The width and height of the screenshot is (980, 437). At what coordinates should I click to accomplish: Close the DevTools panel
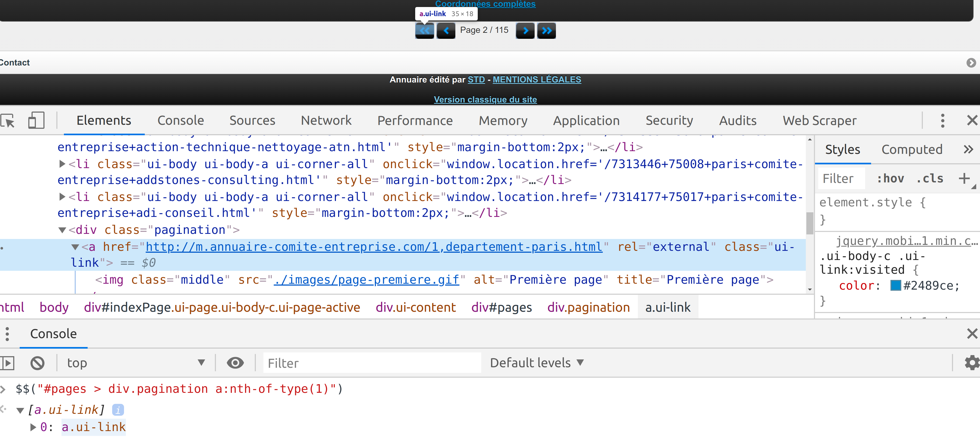(x=972, y=120)
